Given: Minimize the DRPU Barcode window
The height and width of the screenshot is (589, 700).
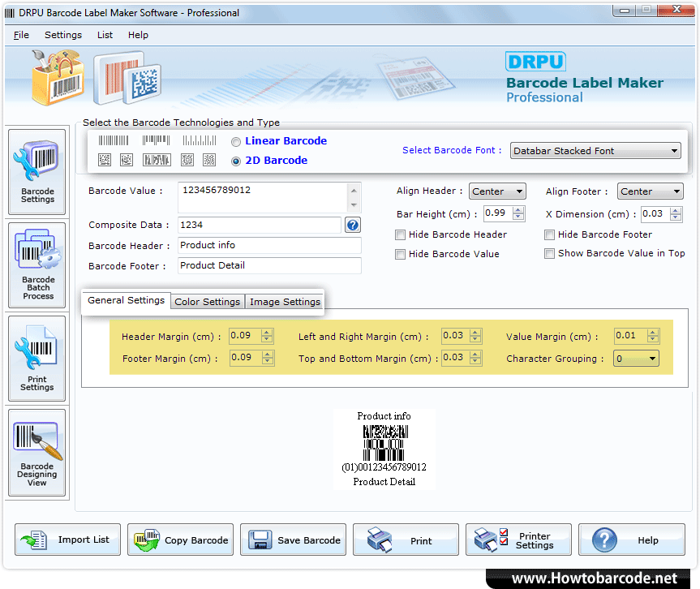Looking at the screenshot, I should (625, 10).
